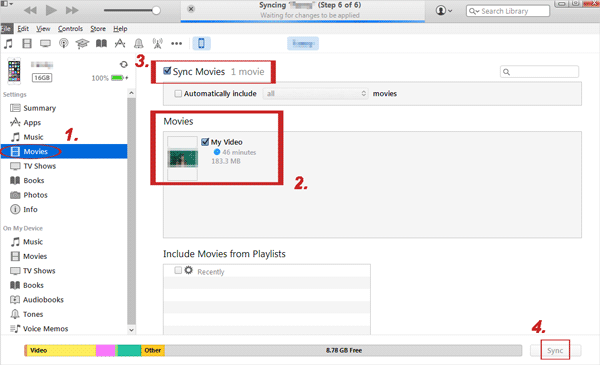Enable the Automatically include checkbox

point(178,93)
